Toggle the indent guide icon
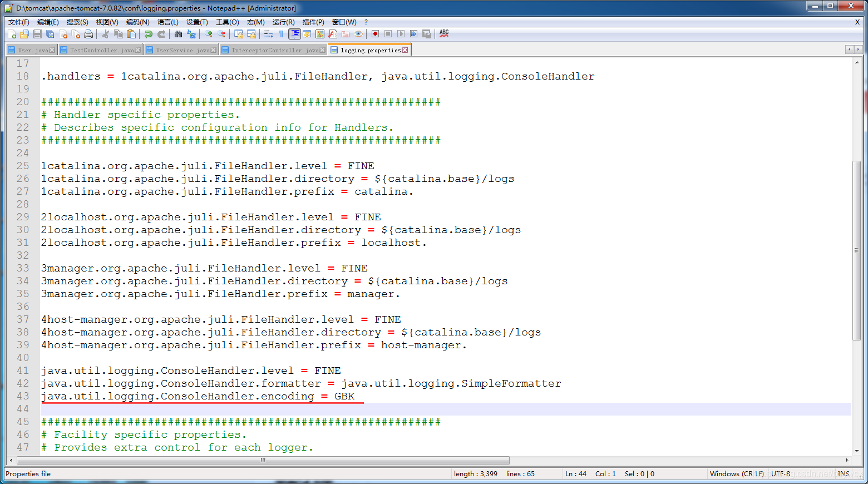This screenshot has height=484, width=868. coord(294,34)
